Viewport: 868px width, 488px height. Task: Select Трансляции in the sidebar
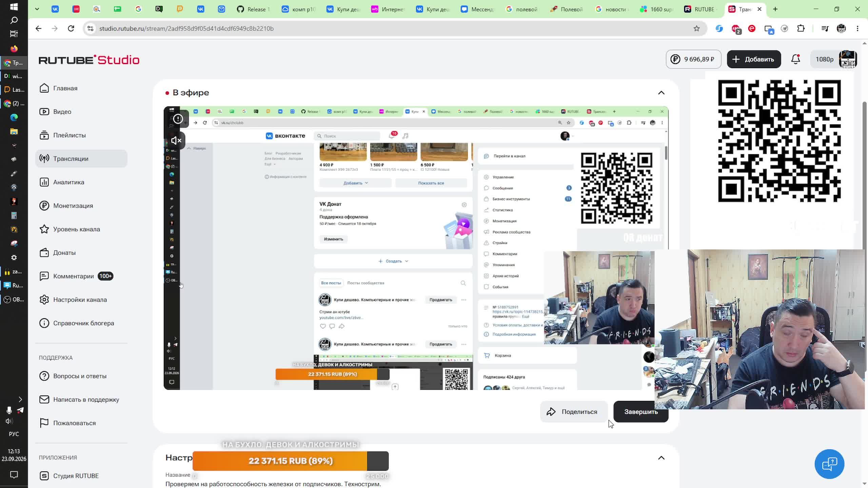(x=81, y=159)
